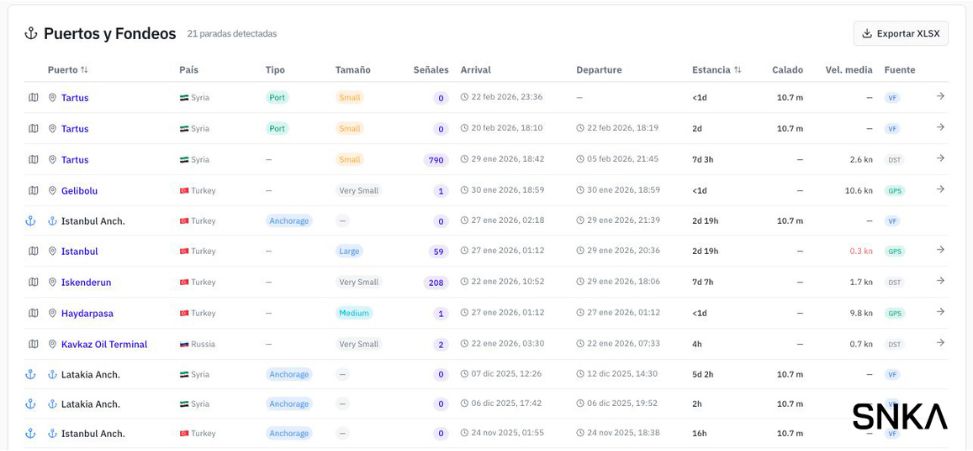The height and width of the screenshot is (451, 973).
Task: Click the Arrival column header
Action: [476, 70]
